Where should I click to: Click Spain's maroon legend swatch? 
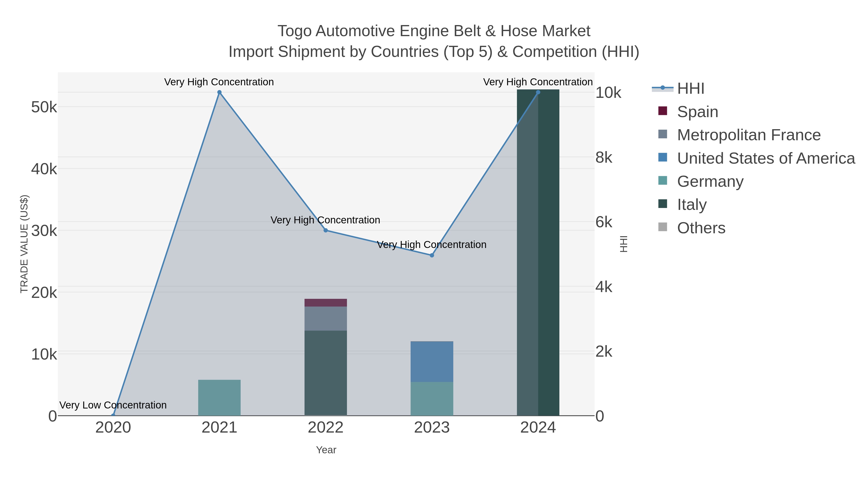click(x=663, y=111)
